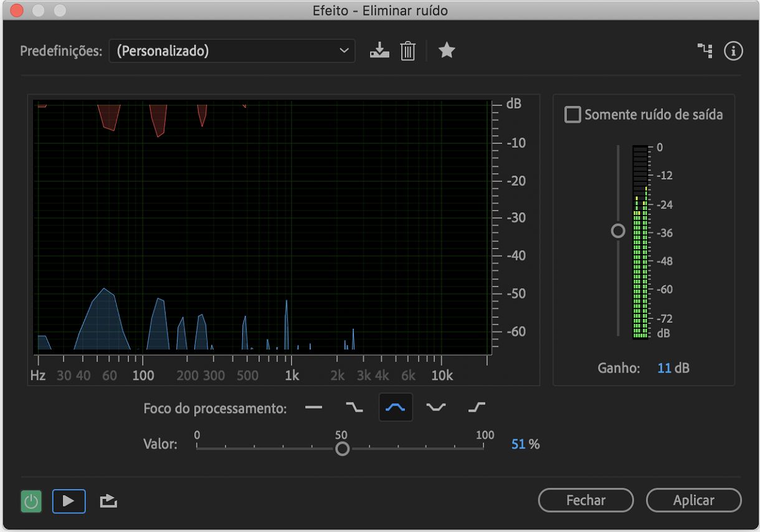Choose the high-frequency focus shape
The image size is (760, 532).
pyautogui.click(x=477, y=408)
